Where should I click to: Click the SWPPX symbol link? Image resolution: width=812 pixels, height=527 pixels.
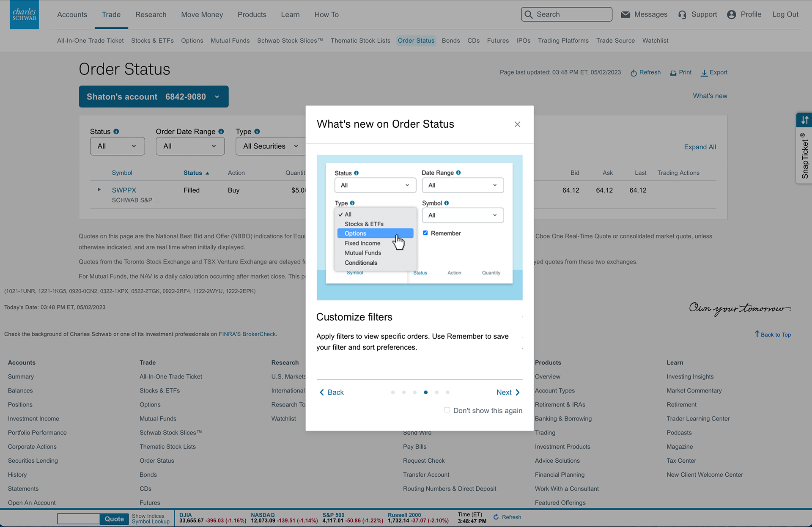click(x=124, y=190)
